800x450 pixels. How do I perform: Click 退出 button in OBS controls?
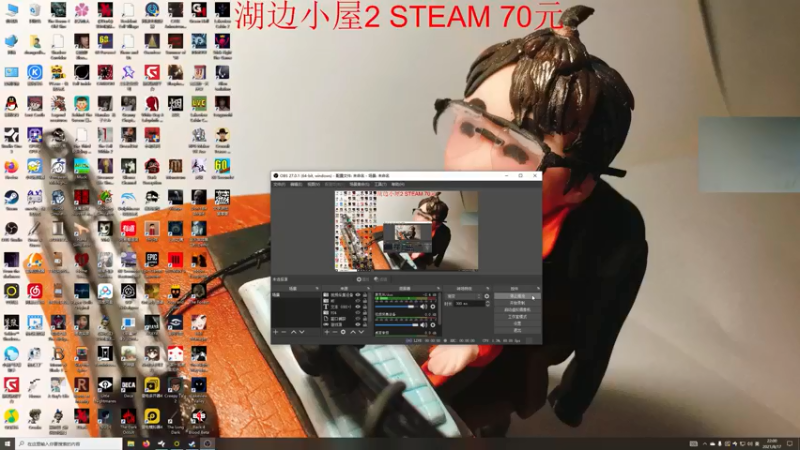point(517,330)
